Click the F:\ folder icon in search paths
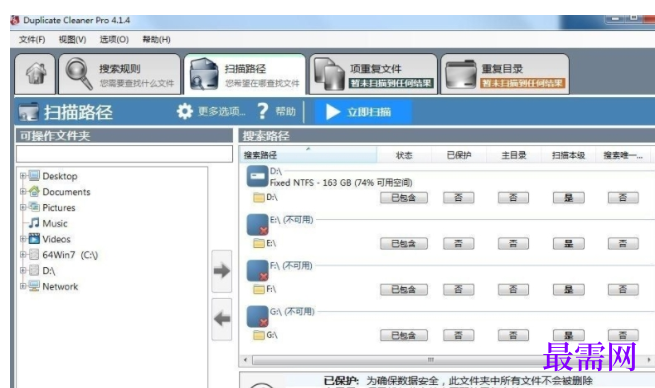The width and height of the screenshot is (655, 388). pyautogui.click(x=259, y=289)
